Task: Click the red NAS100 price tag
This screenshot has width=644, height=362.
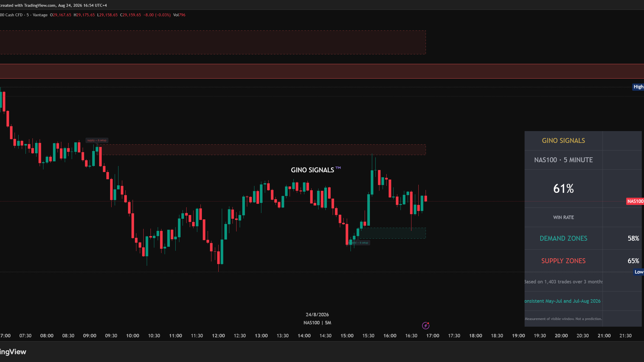Action: tap(635, 201)
